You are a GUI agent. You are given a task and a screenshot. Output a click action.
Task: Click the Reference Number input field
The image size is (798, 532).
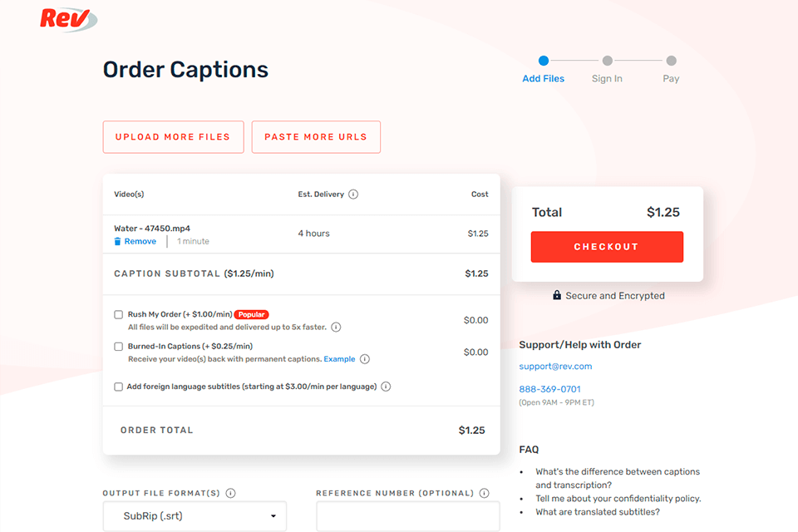(408, 516)
